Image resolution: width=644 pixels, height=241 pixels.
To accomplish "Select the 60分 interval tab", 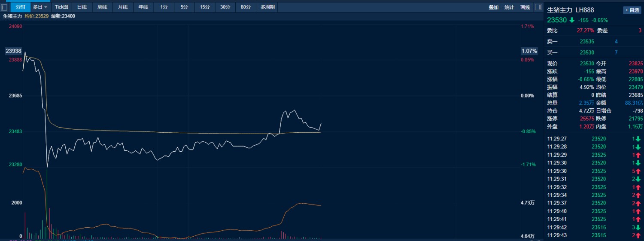I will click(246, 7).
